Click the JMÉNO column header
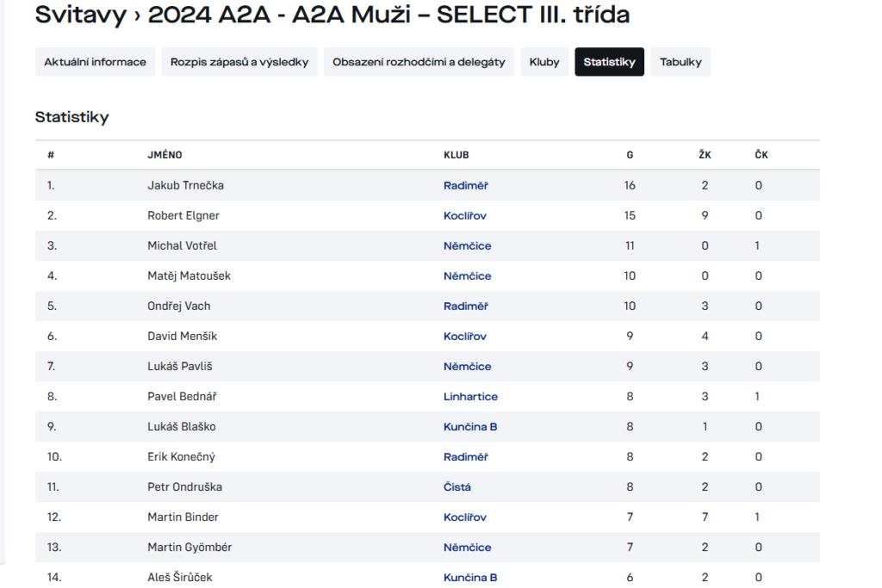Image resolution: width=882 pixels, height=588 pixels. click(x=165, y=155)
